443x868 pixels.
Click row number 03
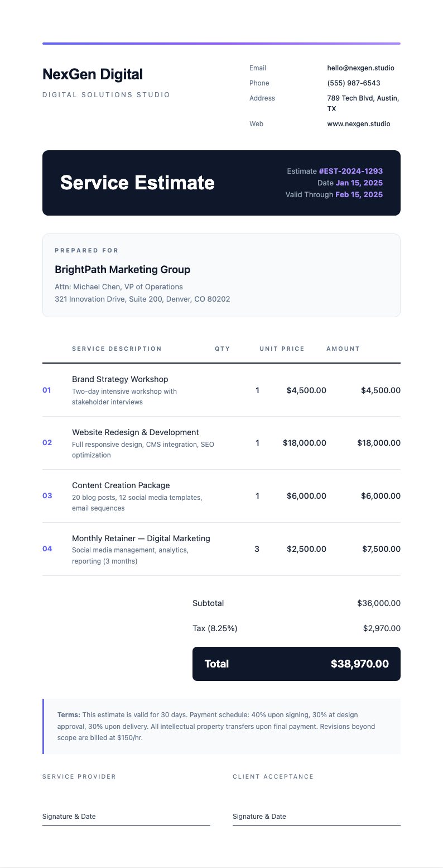point(47,496)
